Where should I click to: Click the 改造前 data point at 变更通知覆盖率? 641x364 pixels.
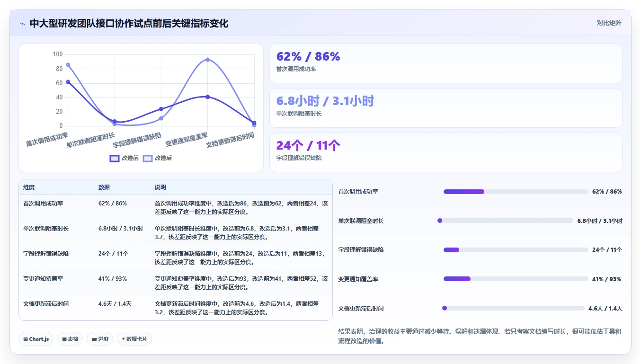(207, 97)
